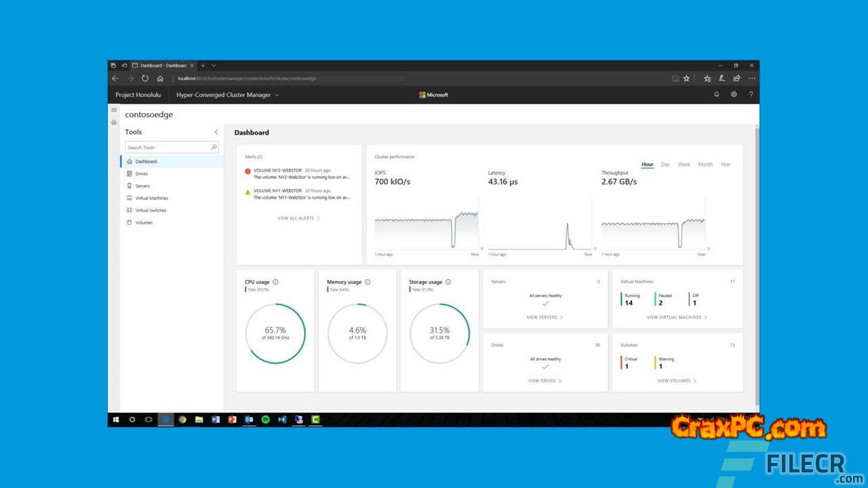The height and width of the screenshot is (488, 868).
Task: Click the help question mark icon
Action: tap(751, 95)
